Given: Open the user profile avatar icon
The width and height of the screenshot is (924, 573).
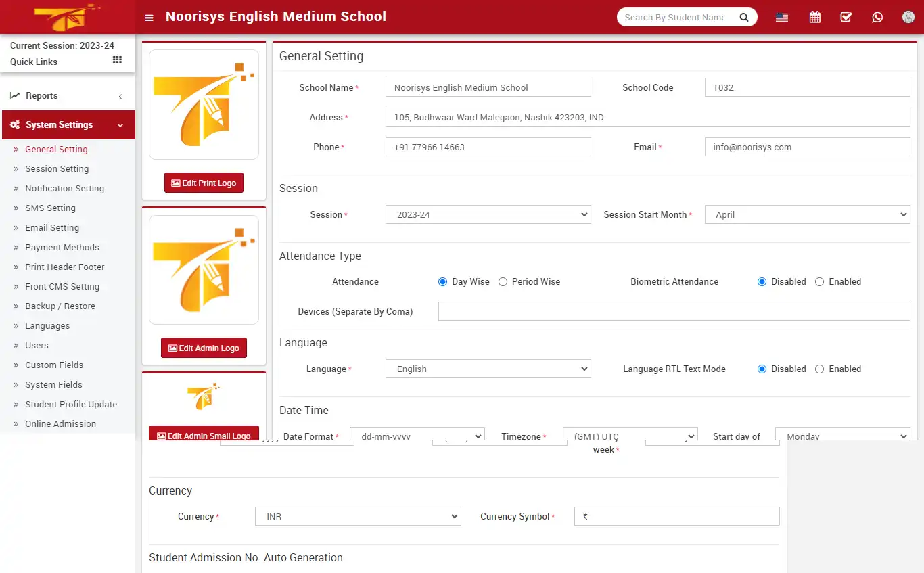Looking at the screenshot, I should click(908, 17).
